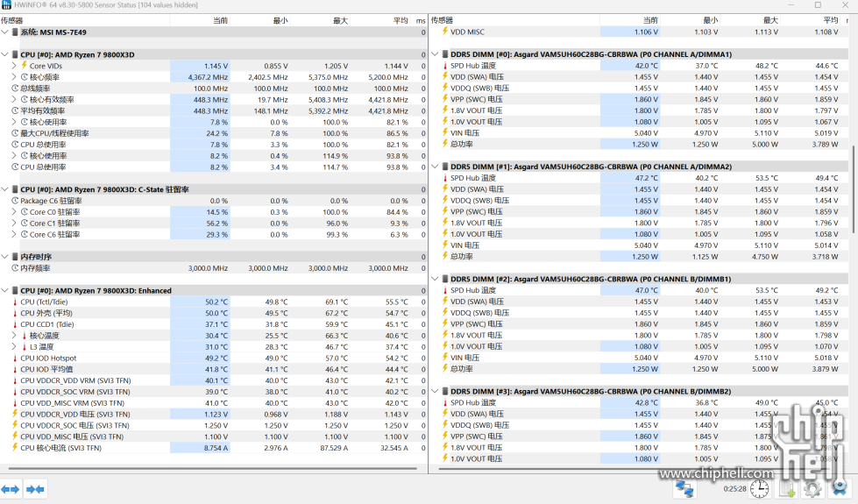Select the CPU 外壳 (平均) row label
The width and height of the screenshot is (858, 504).
[46, 313]
